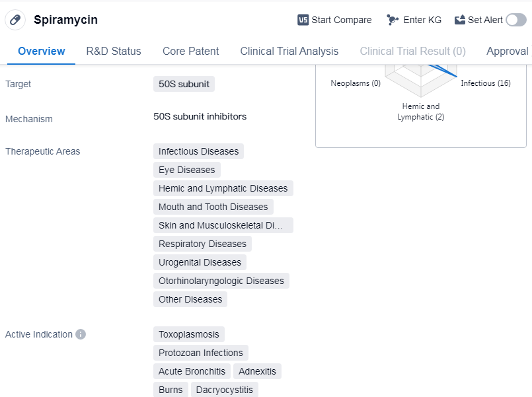
Task: Switch to the R&D Status tab
Action: coord(114,51)
